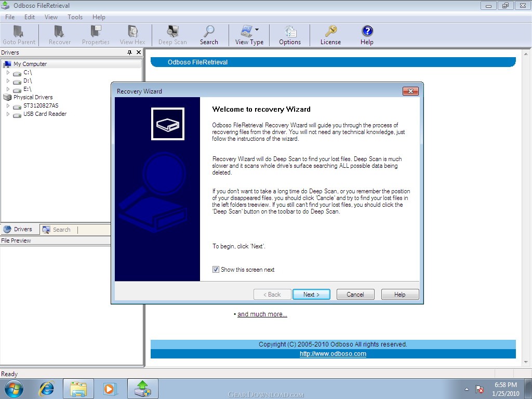Click the scrollbar up arrow in main pane

click(526, 54)
